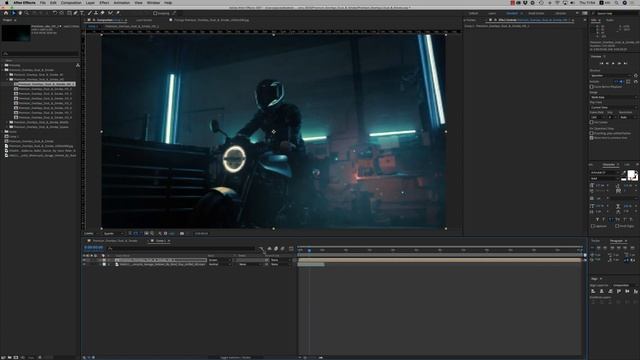Select the Zoom magnifier tool
This screenshot has width=640, height=360.
27,13
